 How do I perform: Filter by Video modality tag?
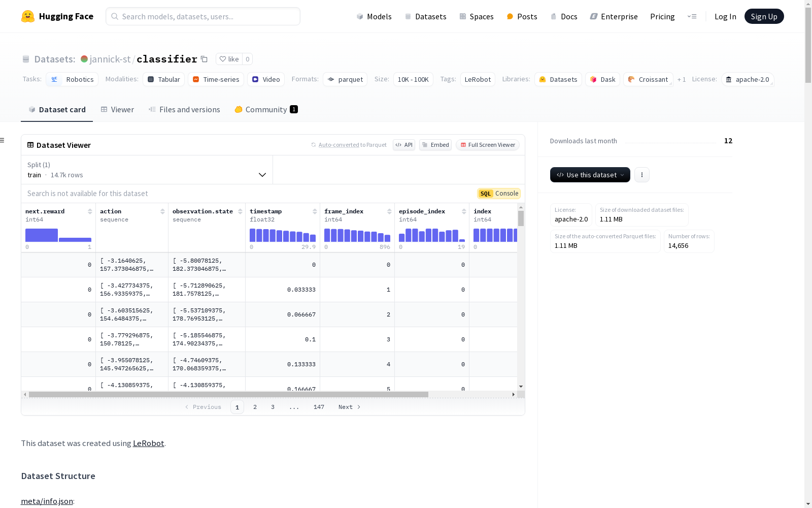[266, 79]
